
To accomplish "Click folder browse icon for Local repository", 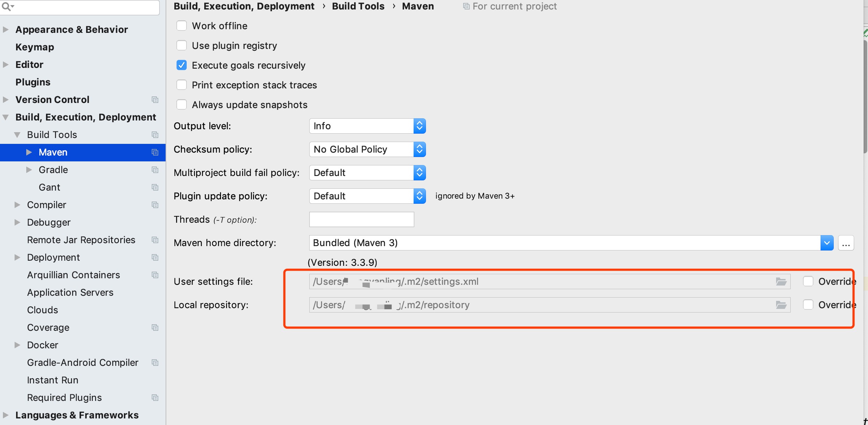I will (x=781, y=305).
